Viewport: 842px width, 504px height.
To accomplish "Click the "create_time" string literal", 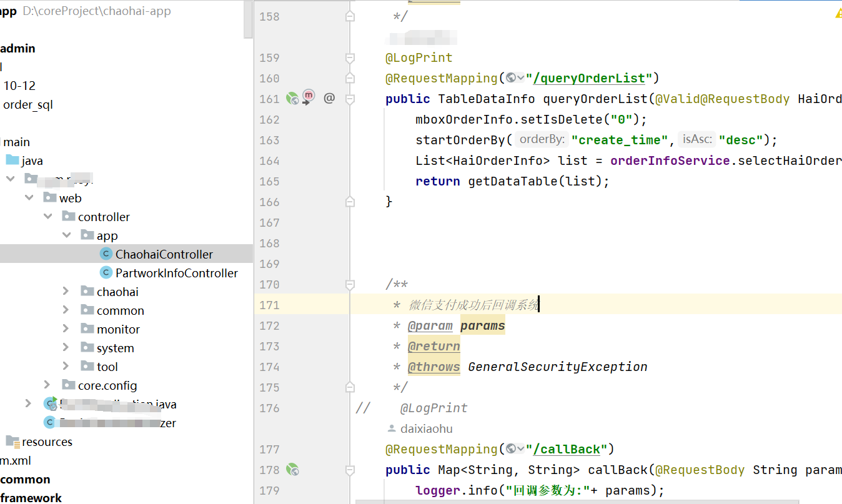I will pyautogui.click(x=620, y=140).
